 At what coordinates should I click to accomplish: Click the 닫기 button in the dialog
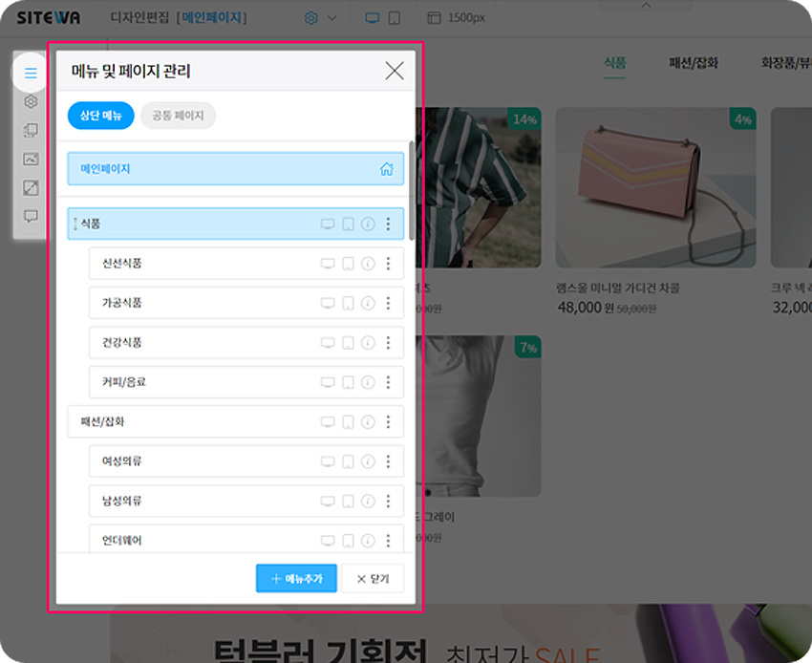point(374,578)
